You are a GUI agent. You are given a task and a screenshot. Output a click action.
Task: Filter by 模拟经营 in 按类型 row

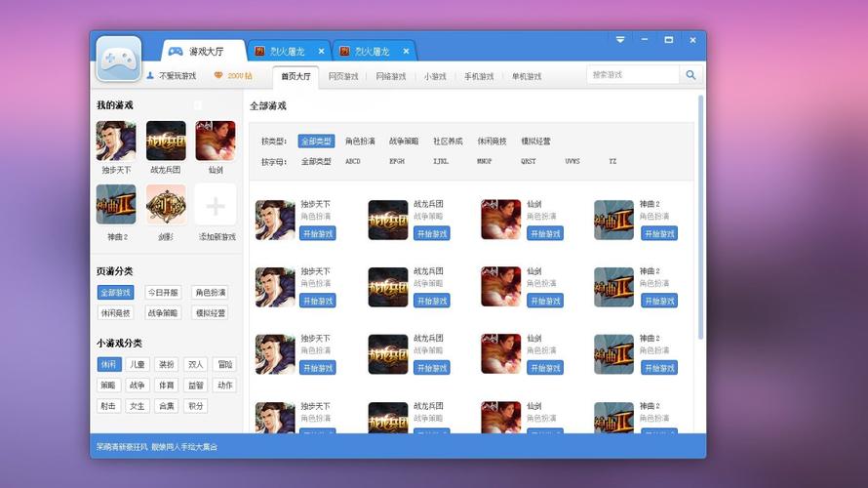[x=535, y=142]
